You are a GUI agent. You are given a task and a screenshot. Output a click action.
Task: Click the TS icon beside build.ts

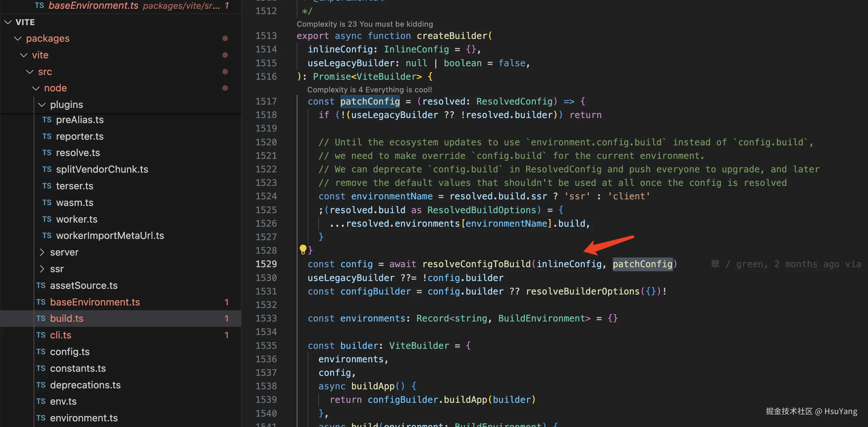click(41, 318)
